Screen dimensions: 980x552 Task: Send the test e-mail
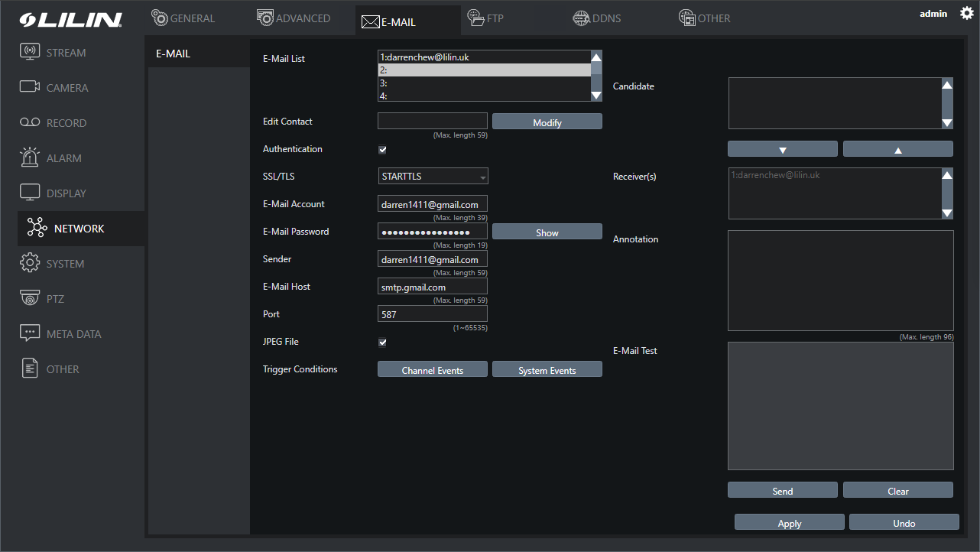tap(783, 490)
